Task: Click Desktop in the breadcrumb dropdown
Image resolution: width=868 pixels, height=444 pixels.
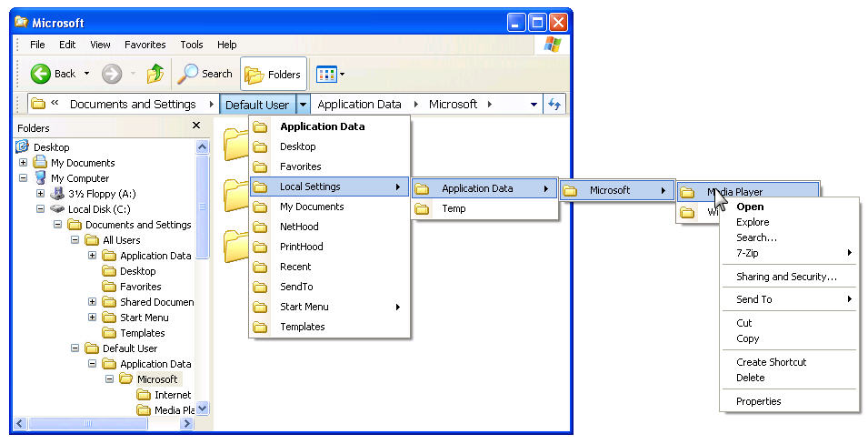Action: (x=329, y=146)
